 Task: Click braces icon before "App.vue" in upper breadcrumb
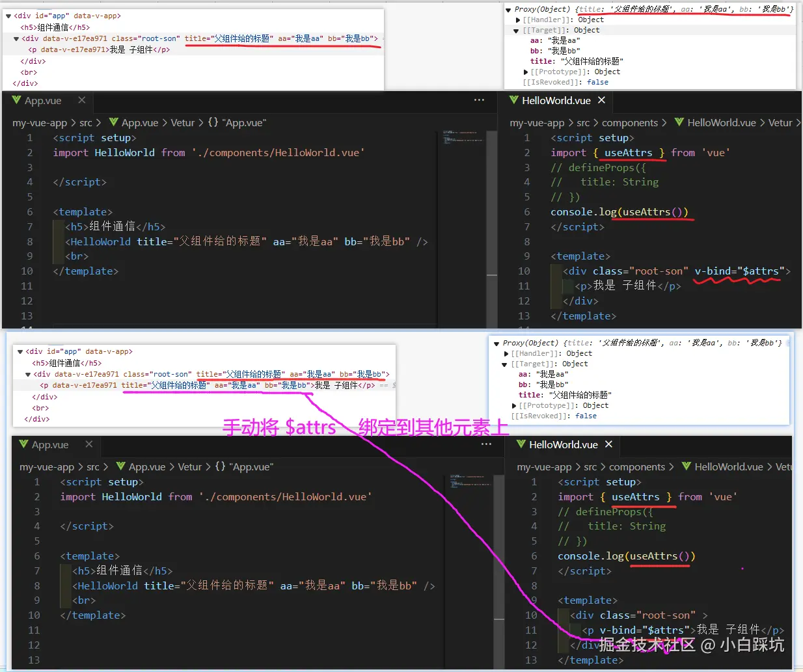(x=213, y=122)
